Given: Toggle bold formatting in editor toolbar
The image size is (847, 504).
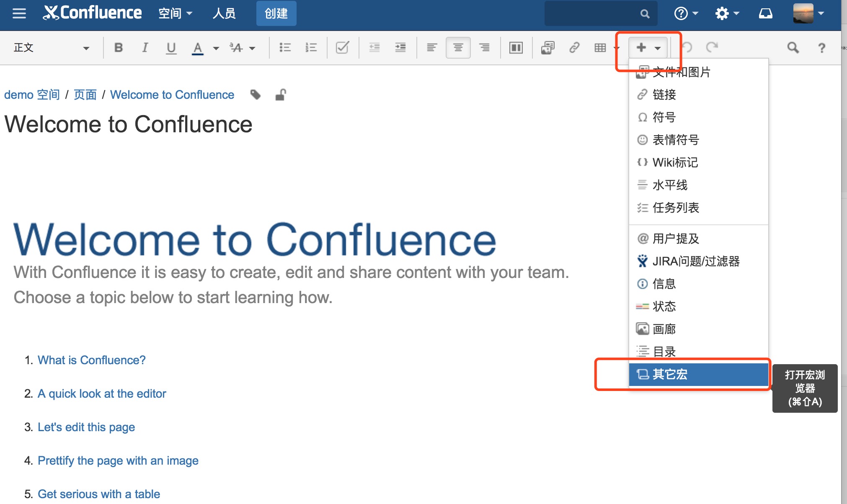Looking at the screenshot, I should click(x=119, y=48).
